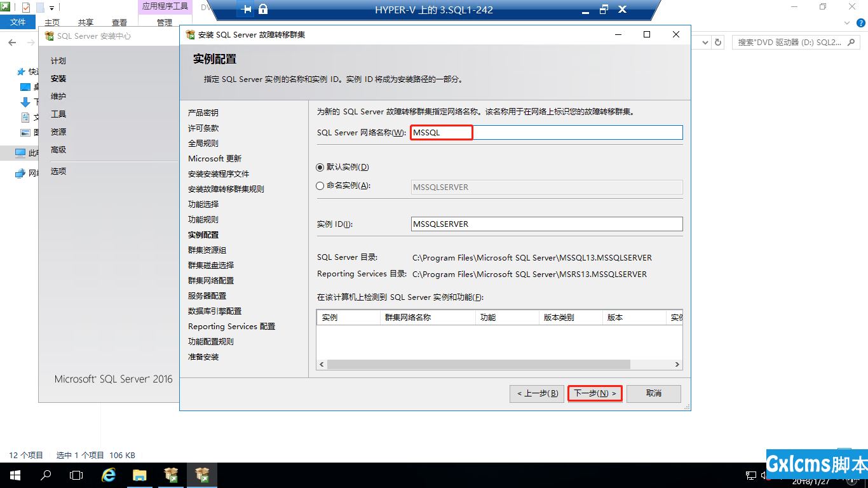Switch to active SQL Server setup taskbar icon

(x=202, y=475)
